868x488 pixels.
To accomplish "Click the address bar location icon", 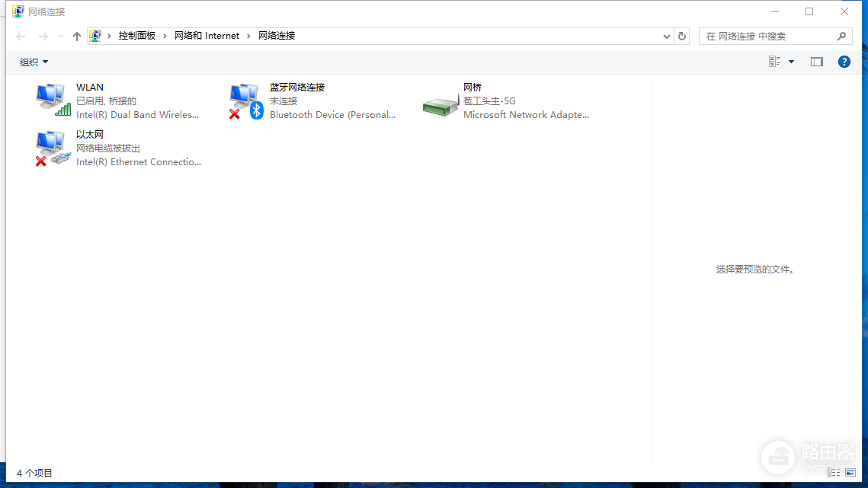I will (95, 36).
